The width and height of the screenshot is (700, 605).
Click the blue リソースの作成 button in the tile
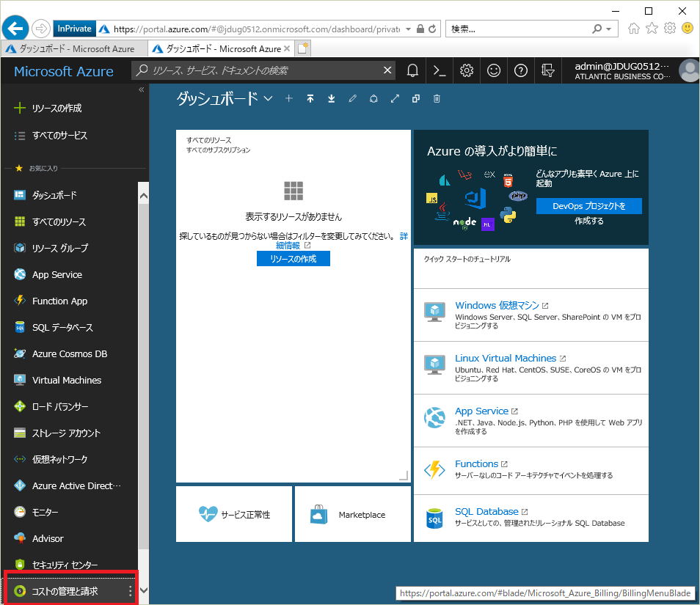tap(294, 259)
